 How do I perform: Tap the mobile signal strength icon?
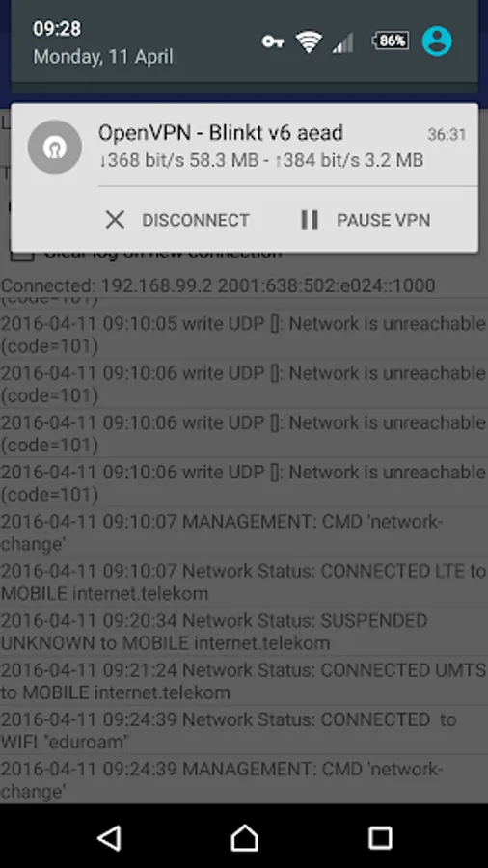pyautogui.click(x=342, y=42)
